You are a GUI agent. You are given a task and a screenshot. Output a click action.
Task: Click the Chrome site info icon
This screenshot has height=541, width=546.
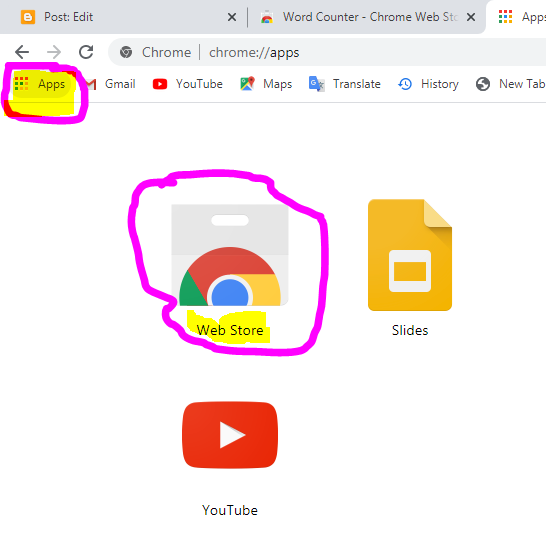tap(126, 52)
